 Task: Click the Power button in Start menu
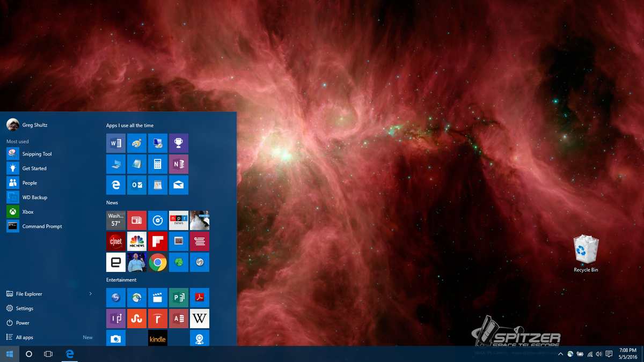23,323
